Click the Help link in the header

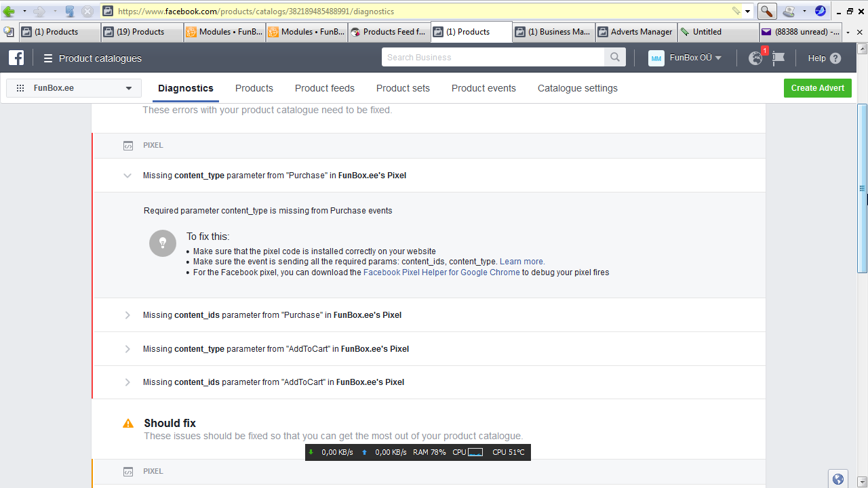tap(816, 58)
